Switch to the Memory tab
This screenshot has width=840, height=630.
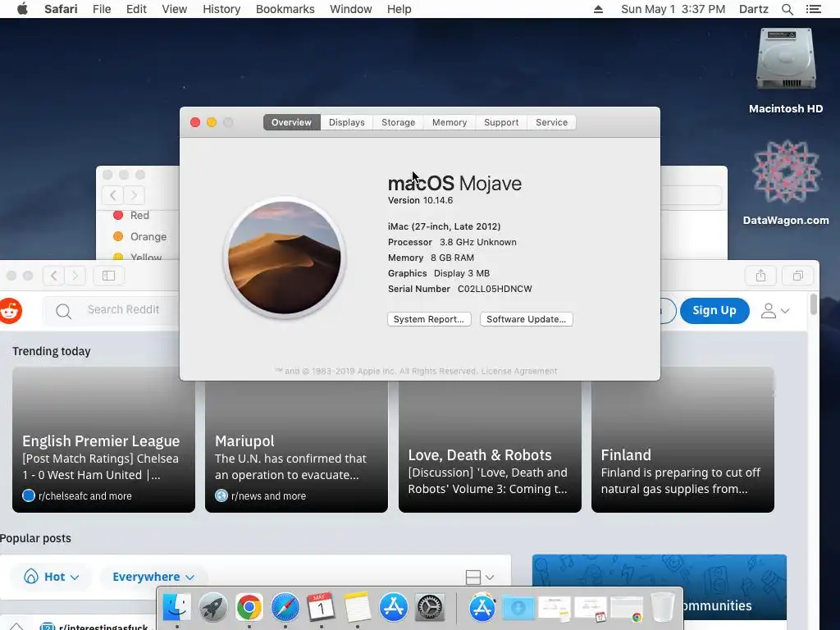[x=450, y=122]
